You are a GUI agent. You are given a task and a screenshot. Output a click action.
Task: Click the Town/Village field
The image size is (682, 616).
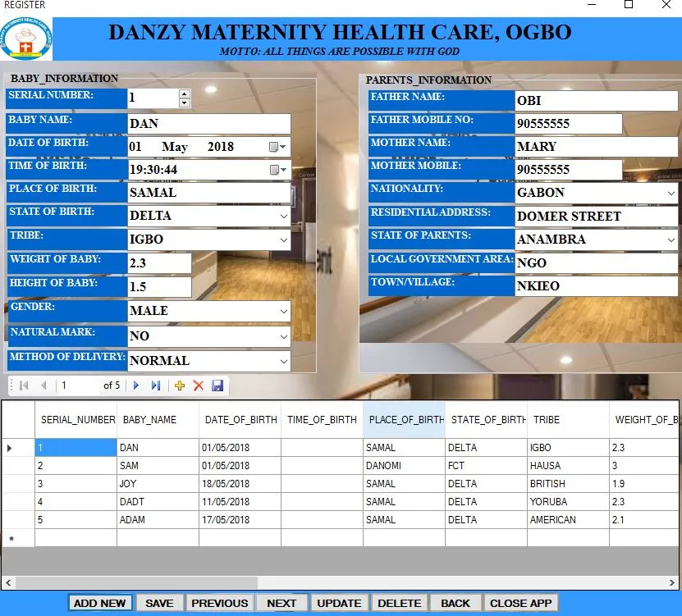597,286
